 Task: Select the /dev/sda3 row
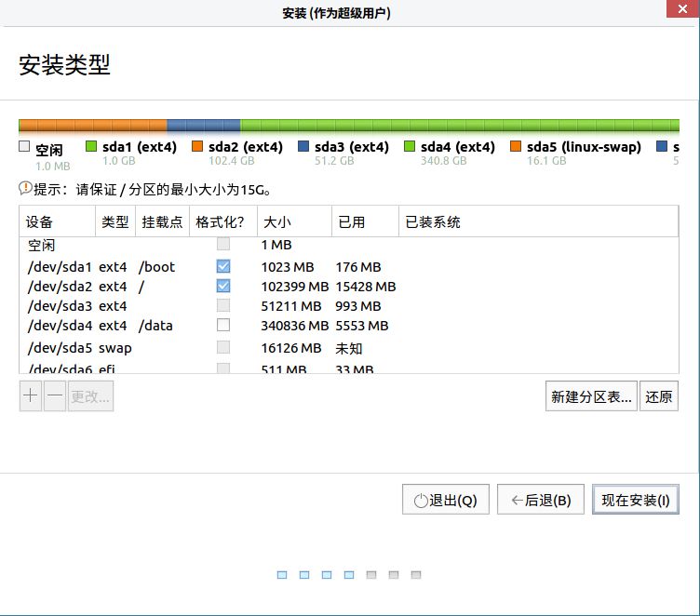(349, 306)
